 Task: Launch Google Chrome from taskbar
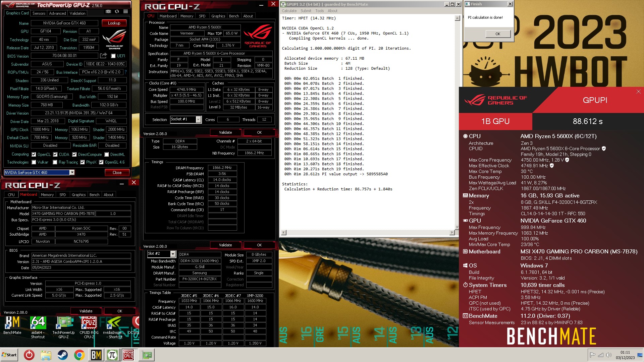[x=79, y=355]
